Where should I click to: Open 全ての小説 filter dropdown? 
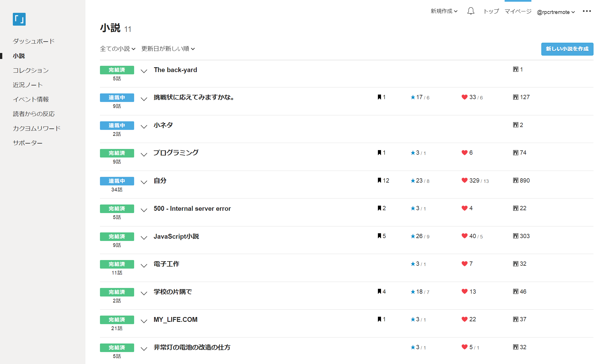(x=117, y=49)
